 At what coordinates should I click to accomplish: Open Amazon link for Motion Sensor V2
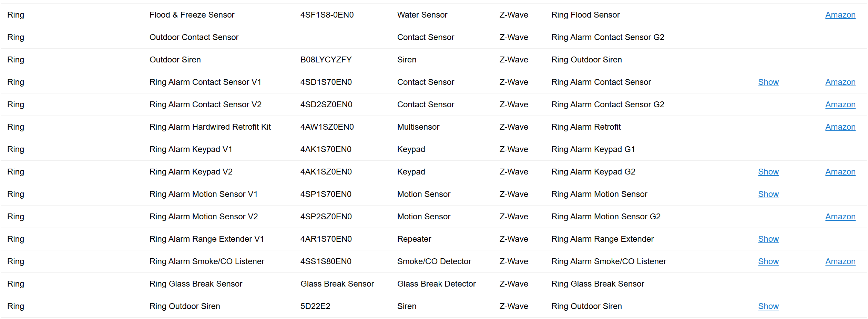pyautogui.click(x=840, y=217)
